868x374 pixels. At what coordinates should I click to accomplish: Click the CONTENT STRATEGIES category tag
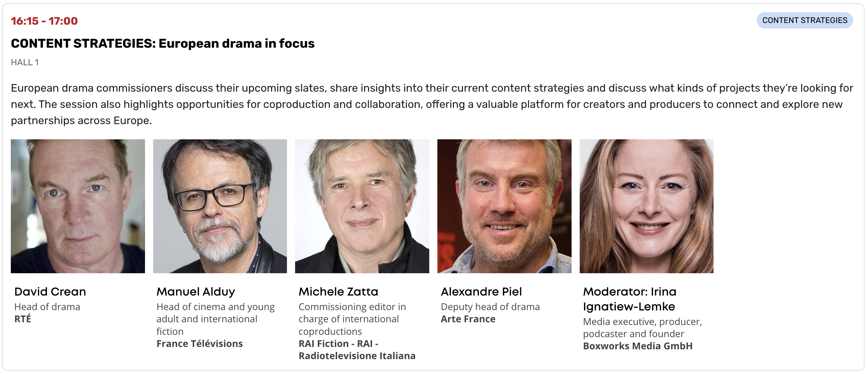(804, 20)
